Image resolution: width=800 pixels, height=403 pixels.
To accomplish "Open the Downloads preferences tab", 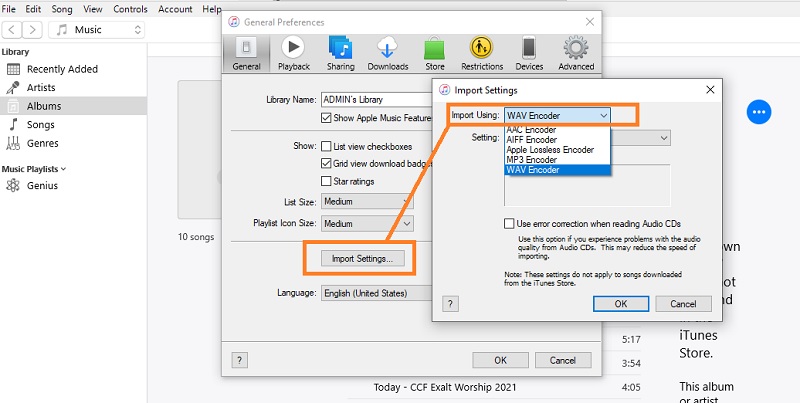I will coord(388,54).
